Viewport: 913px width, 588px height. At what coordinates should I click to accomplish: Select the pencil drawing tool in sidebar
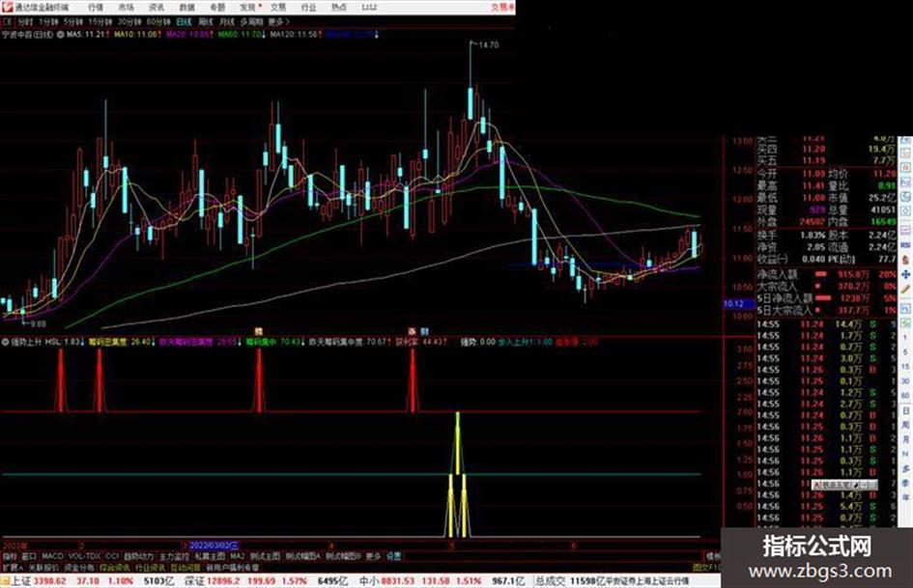tap(905, 290)
